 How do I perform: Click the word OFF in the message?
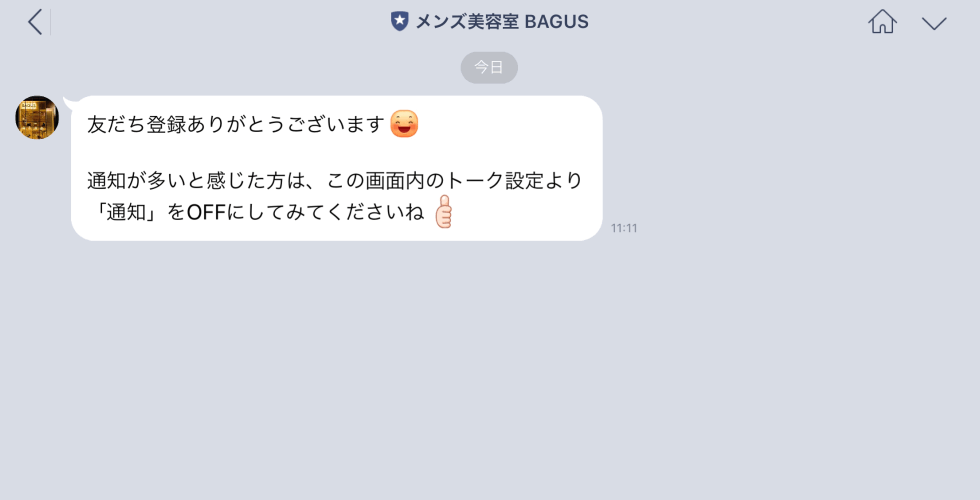[x=206, y=212]
